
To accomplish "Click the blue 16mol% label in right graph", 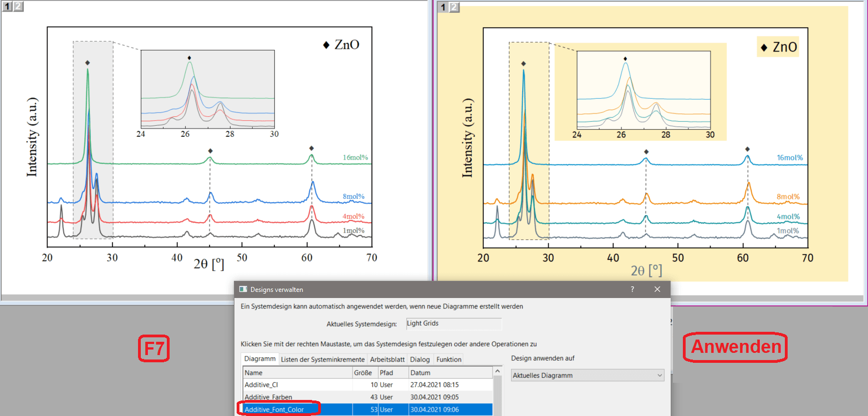I will click(x=790, y=157).
